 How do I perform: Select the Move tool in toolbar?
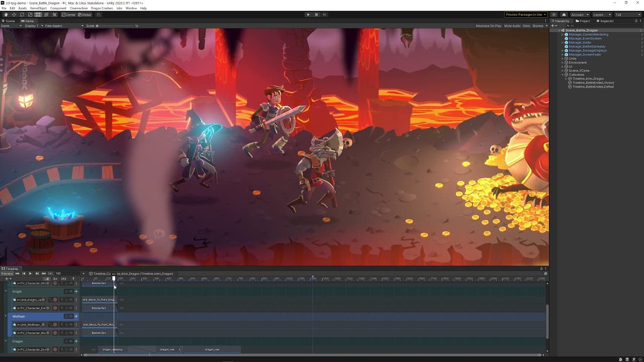(14, 15)
